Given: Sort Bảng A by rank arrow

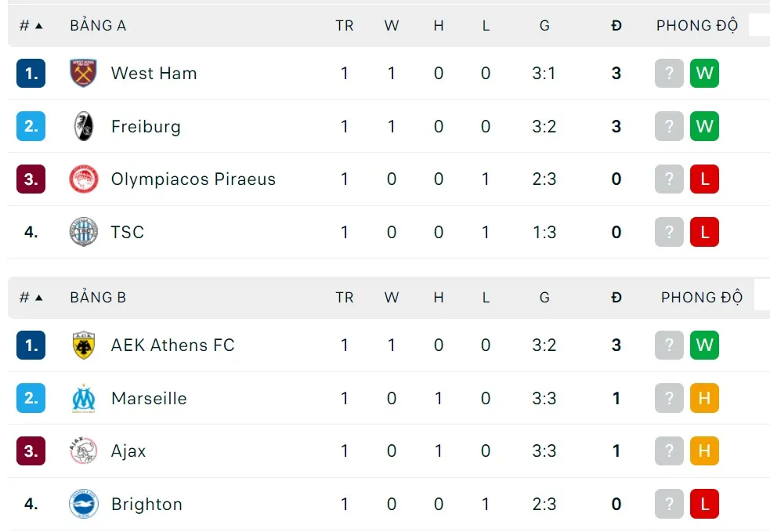Looking at the screenshot, I should click(38, 26).
